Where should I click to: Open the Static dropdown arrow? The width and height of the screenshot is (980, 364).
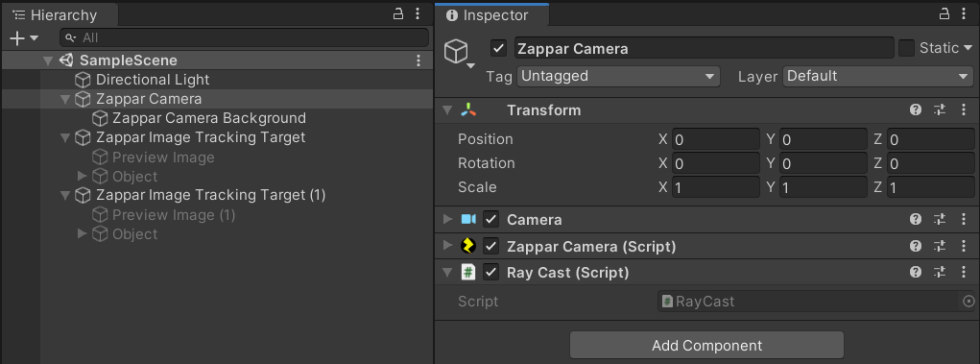[x=968, y=48]
